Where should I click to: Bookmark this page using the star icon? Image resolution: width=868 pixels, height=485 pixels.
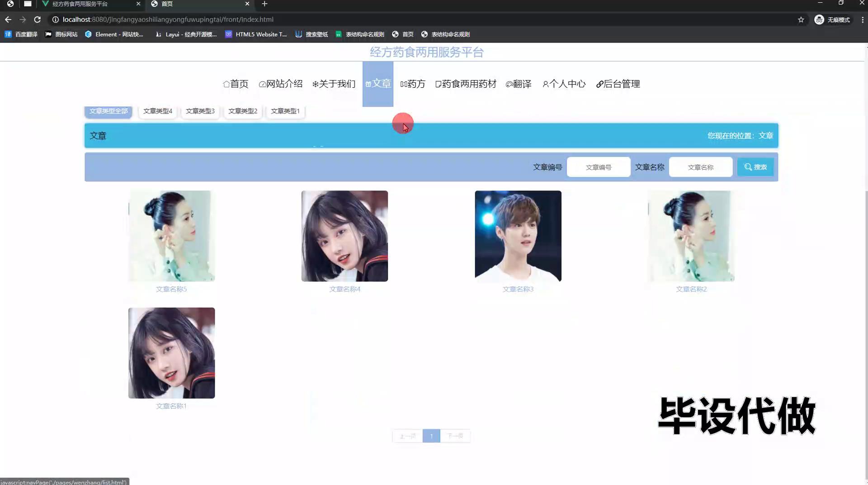pos(801,19)
